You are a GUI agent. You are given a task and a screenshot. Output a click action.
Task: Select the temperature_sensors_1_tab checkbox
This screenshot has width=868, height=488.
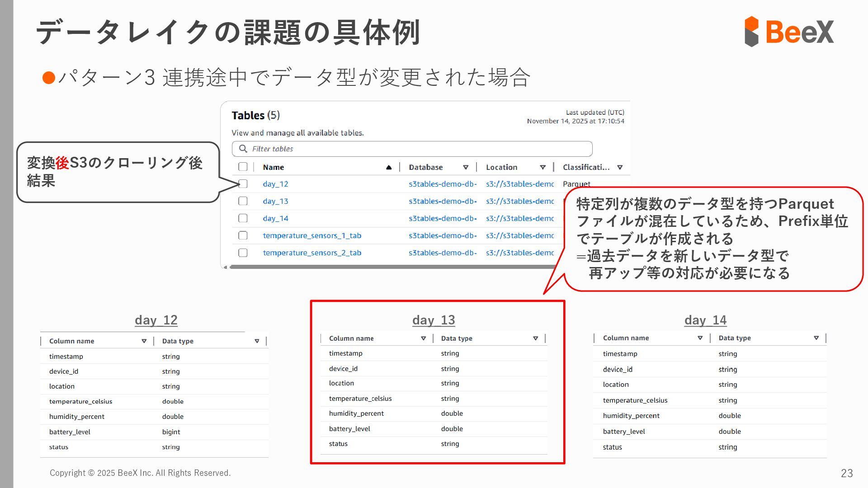243,235
